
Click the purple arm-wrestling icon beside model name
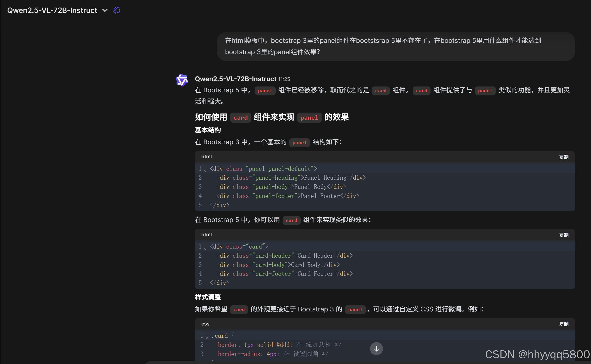tap(117, 10)
